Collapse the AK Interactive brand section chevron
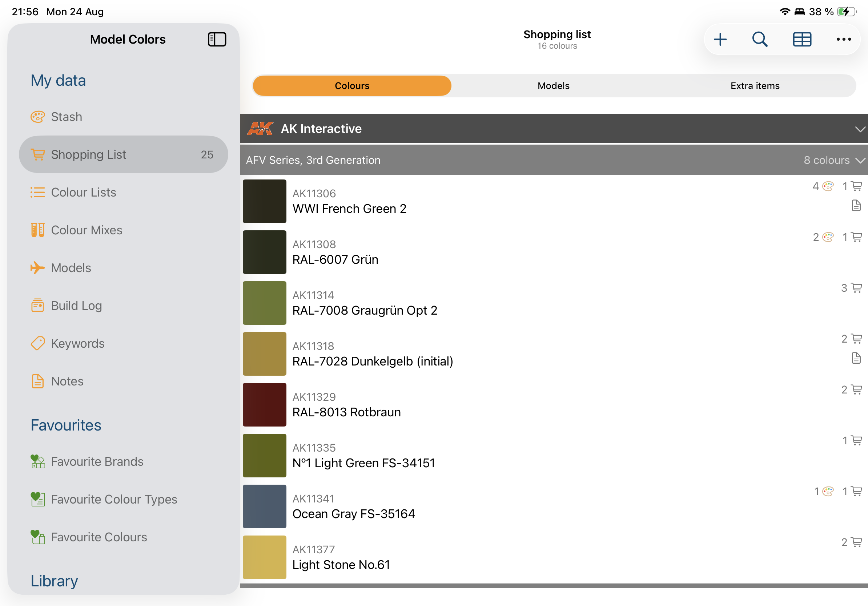This screenshot has height=606, width=868. point(860,129)
